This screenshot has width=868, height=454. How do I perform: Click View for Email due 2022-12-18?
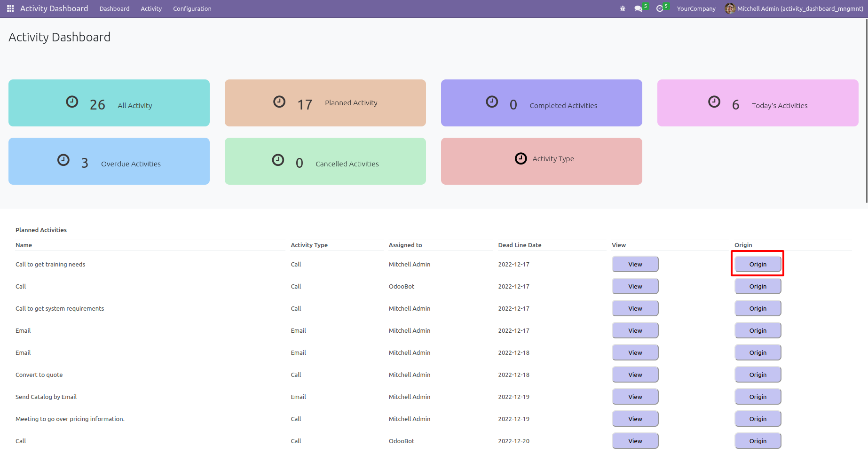635,352
